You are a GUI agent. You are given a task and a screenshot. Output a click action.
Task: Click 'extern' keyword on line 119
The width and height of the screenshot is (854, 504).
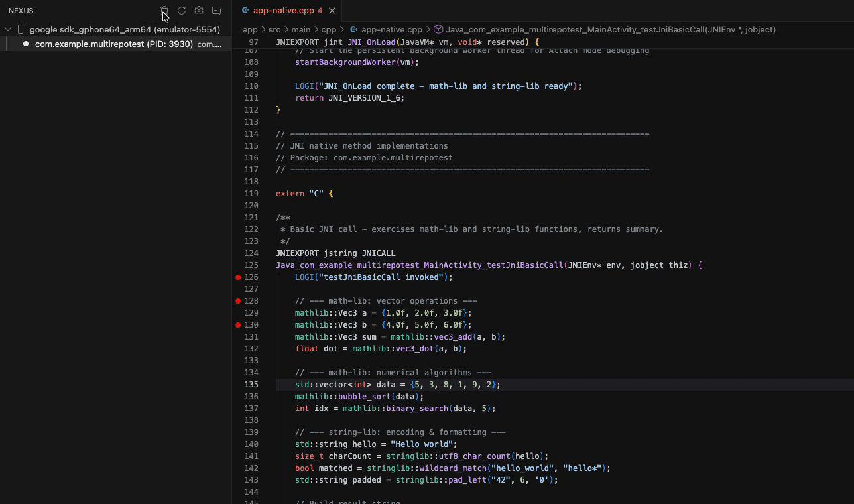point(290,194)
